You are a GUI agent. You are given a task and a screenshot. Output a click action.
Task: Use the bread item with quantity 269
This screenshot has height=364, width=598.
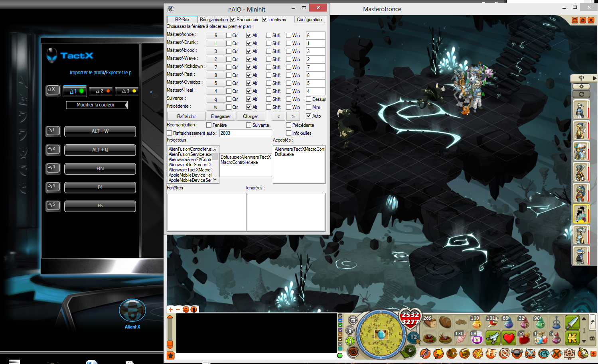coord(430,322)
